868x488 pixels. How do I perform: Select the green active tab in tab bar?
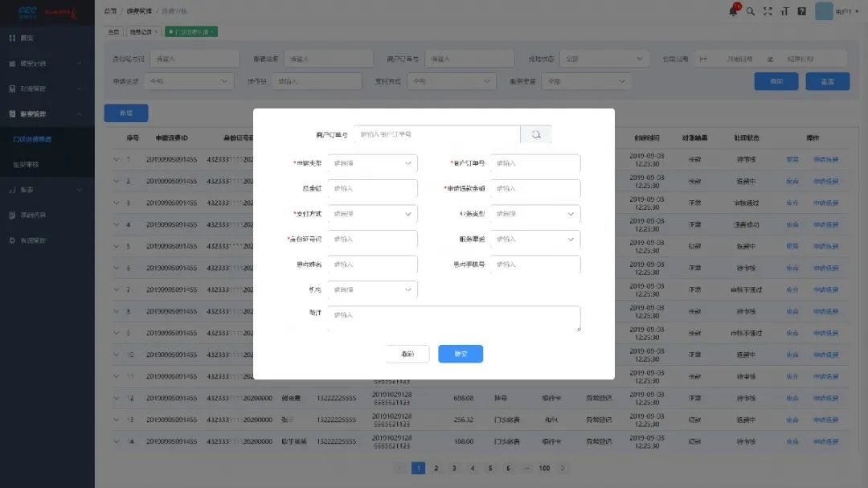click(x=190, y=32)
